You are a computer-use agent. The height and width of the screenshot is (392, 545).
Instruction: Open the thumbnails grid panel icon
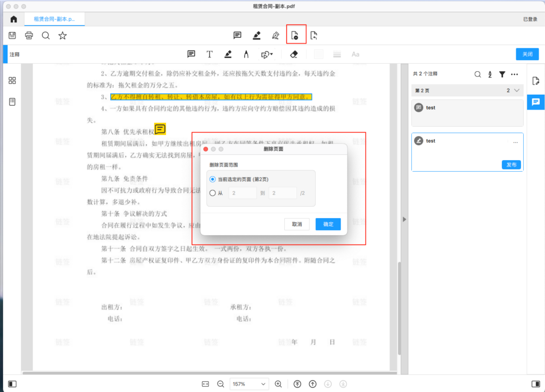point(12,81)
